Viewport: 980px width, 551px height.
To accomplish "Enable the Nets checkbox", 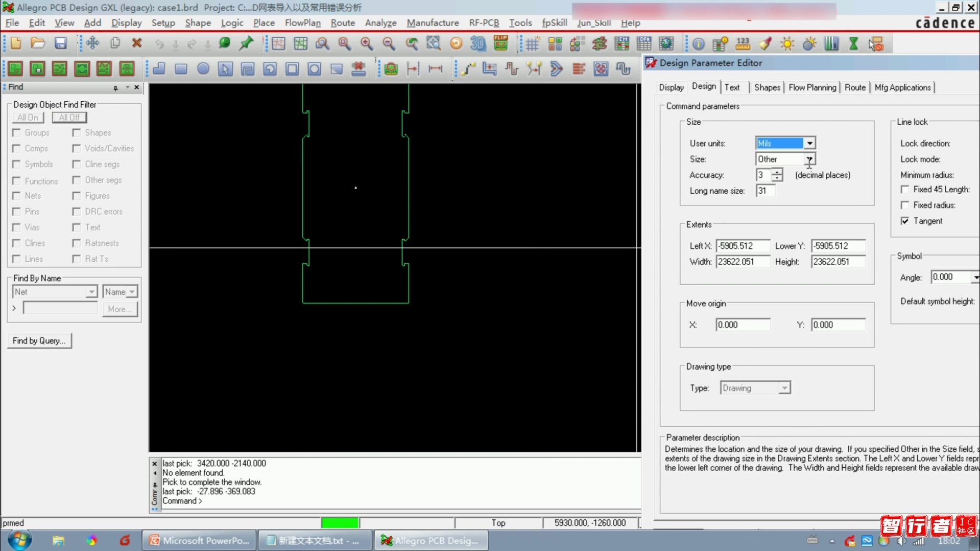I will [17, 196].
